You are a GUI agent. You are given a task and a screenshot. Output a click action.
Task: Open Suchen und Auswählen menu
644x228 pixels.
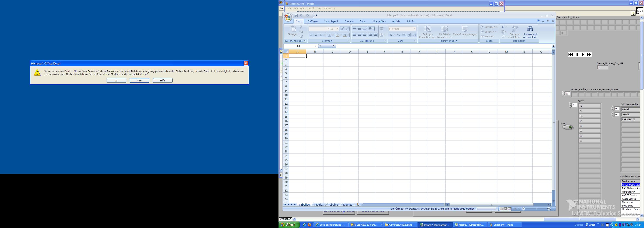(x=530, y=32)
